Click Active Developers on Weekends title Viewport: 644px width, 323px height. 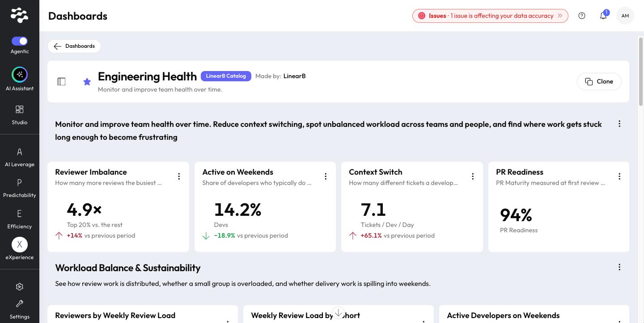pos(504,315)
